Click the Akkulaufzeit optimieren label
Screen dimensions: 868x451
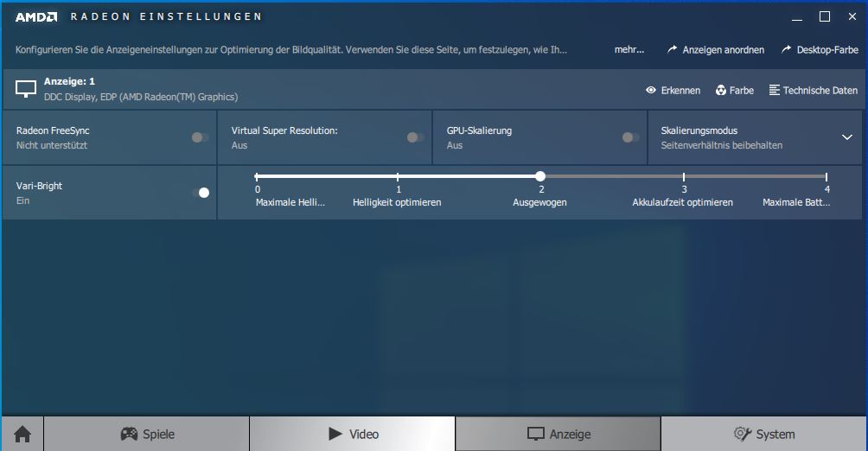click(682, 202)
